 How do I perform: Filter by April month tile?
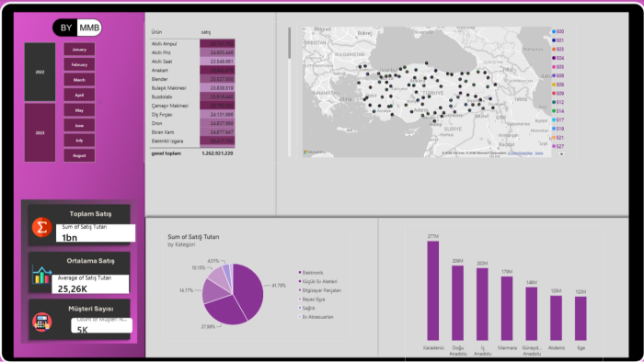pyautogui.click(x=79, y=95)
